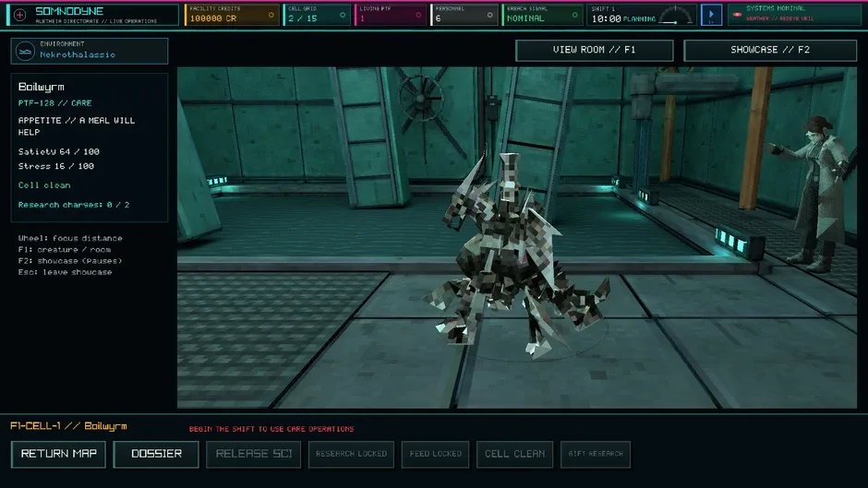868x488 pixels.
Task: Click the Personnel circle indicator
Action: click(490, 15)
